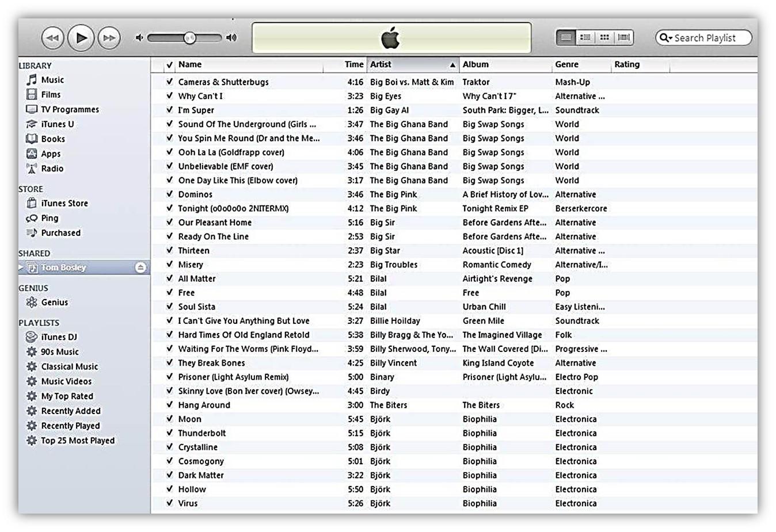The height and width of the screenshot is (532, 776).
Task: Eject the Tom Bosley shared library
Action: click(140, 267)
